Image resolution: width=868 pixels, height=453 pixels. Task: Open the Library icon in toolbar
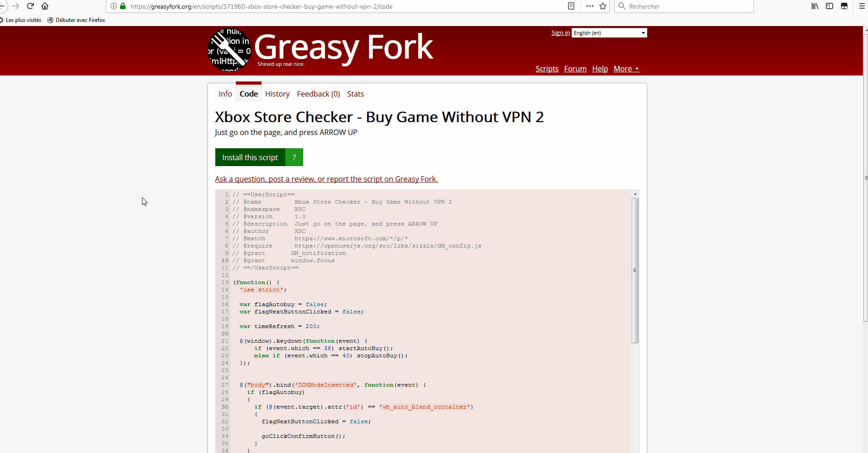tap(815, 6)
